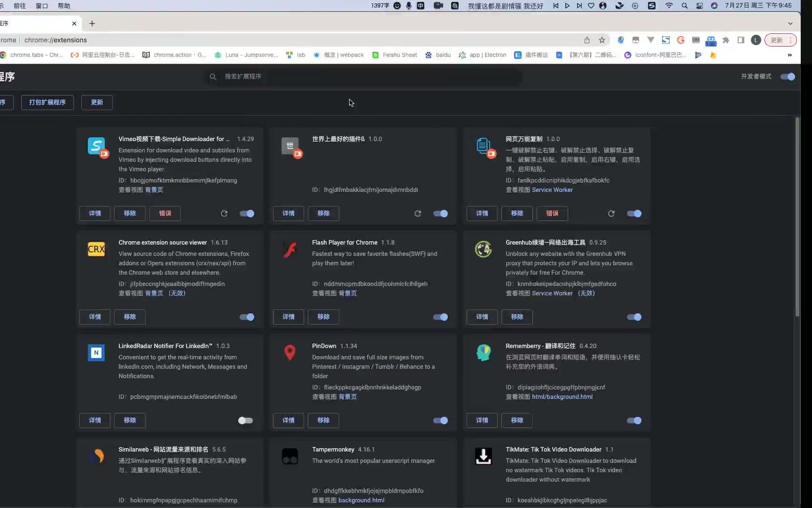Disable the PinDown extension
This screenshot has width=812, height=508.
441,421
